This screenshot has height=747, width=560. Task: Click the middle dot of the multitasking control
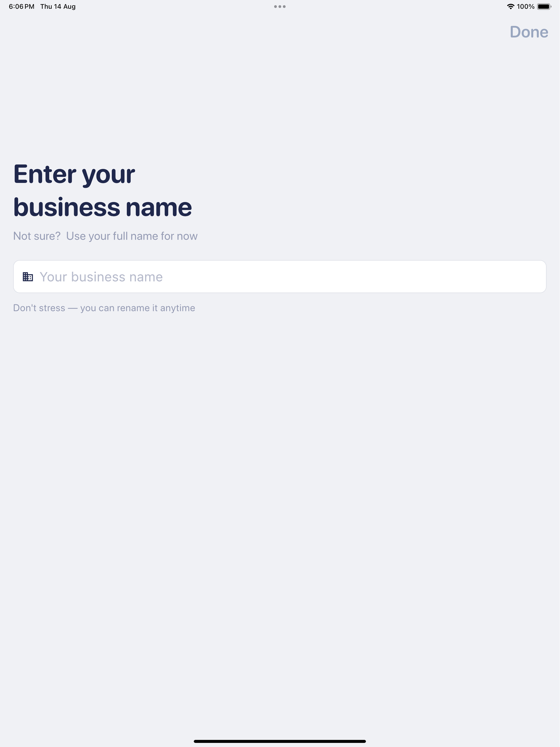[280, 7]
